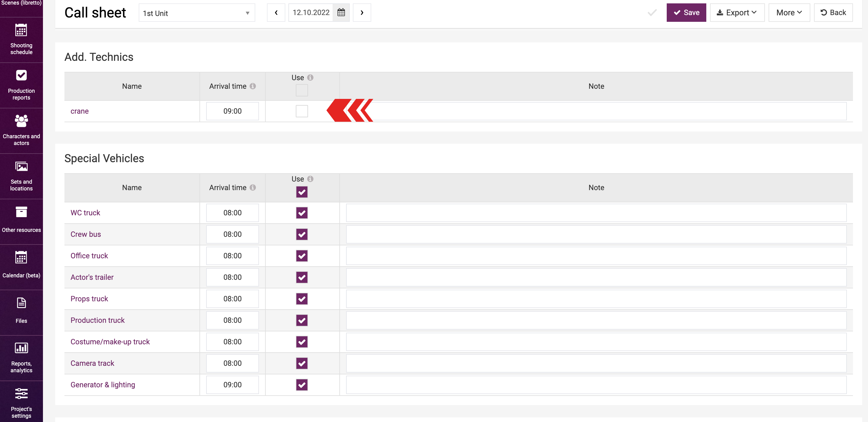
Task: Open the 1st Unit dropdown
Action: coord(197,13)
